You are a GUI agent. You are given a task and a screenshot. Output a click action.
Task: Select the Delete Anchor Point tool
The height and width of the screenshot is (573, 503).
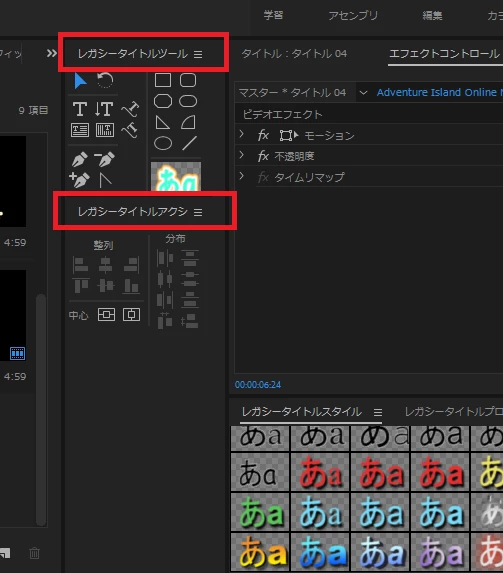105,159
